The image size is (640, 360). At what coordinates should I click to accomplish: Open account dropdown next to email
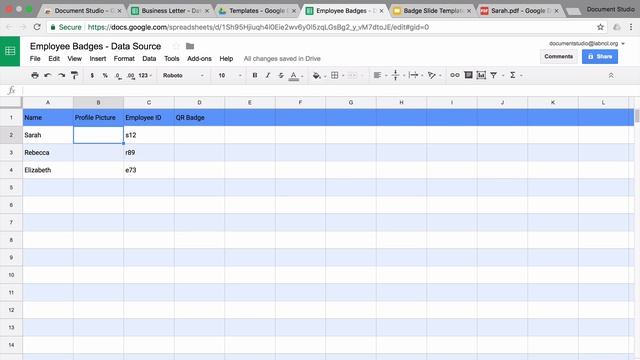623,43
